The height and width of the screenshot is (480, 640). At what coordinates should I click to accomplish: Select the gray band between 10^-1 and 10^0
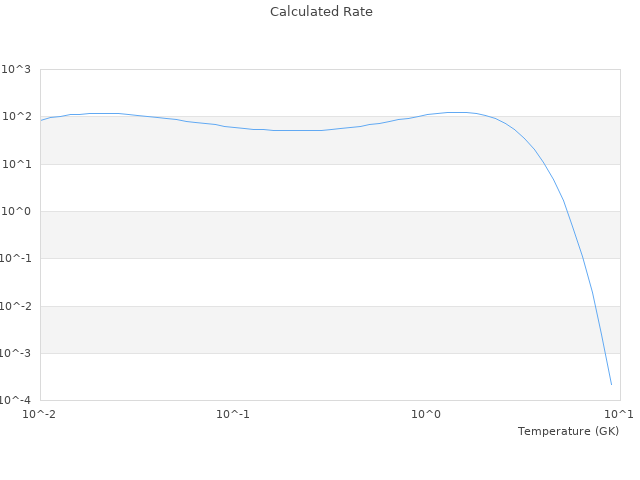300,235
